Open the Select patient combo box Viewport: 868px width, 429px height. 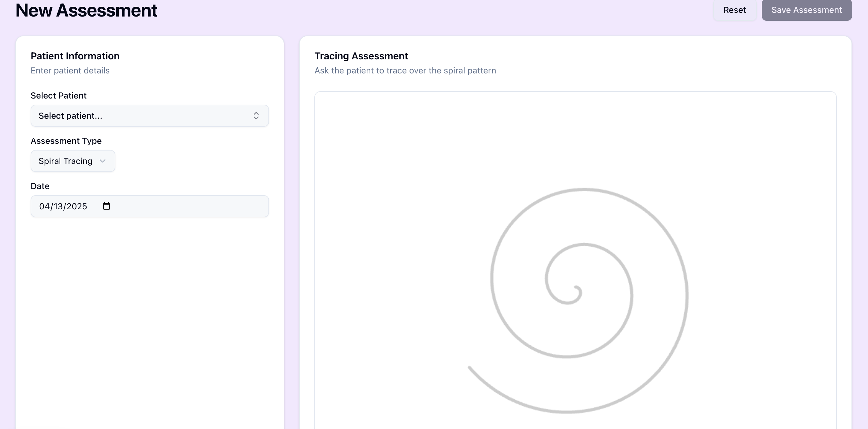141,116
